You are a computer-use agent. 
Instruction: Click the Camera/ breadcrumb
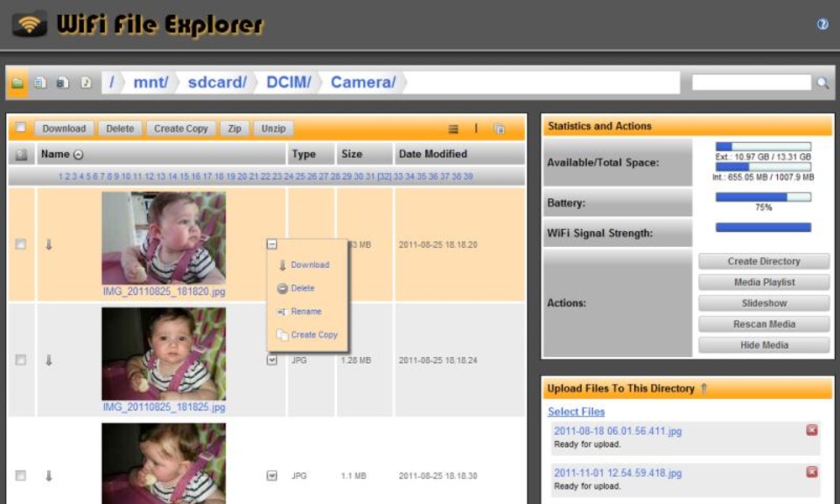(x=363, y=82)
